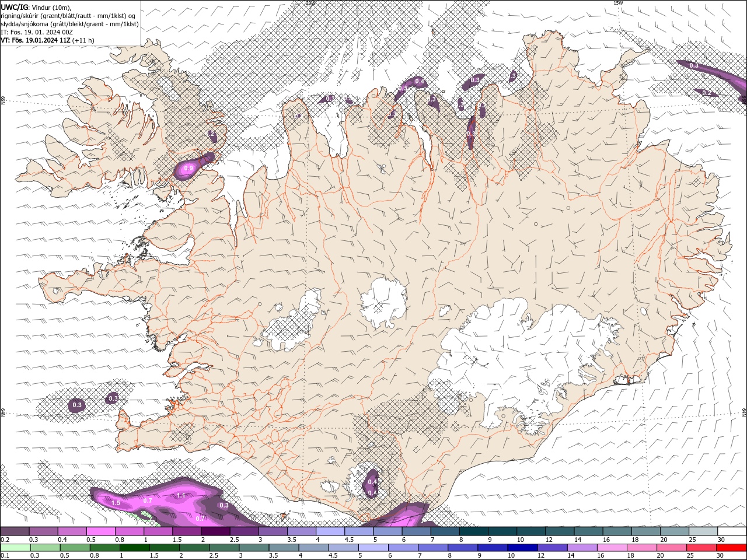Image resolution: width=747 pixels, height=560 pixels.
Task: Click the 'VT: Fös. 19.01.2024 11Z (+11 h)' line
Action: [x=48, y=40]
